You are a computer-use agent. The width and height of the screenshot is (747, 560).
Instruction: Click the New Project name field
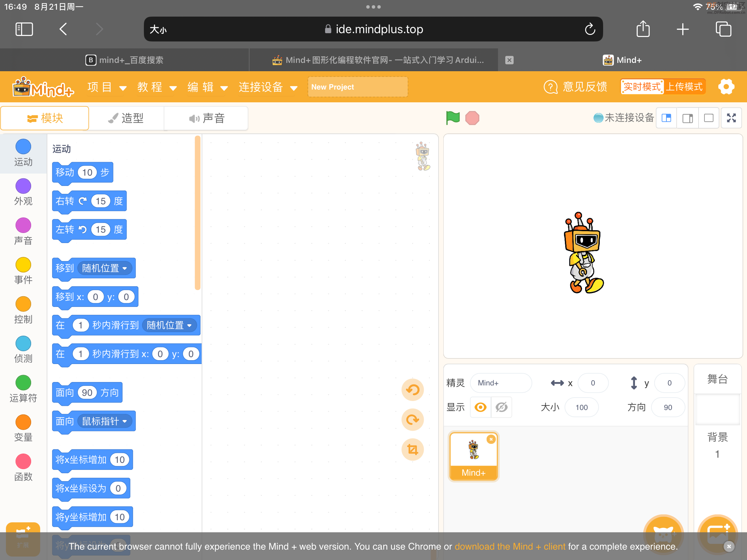tap(358, 87)
